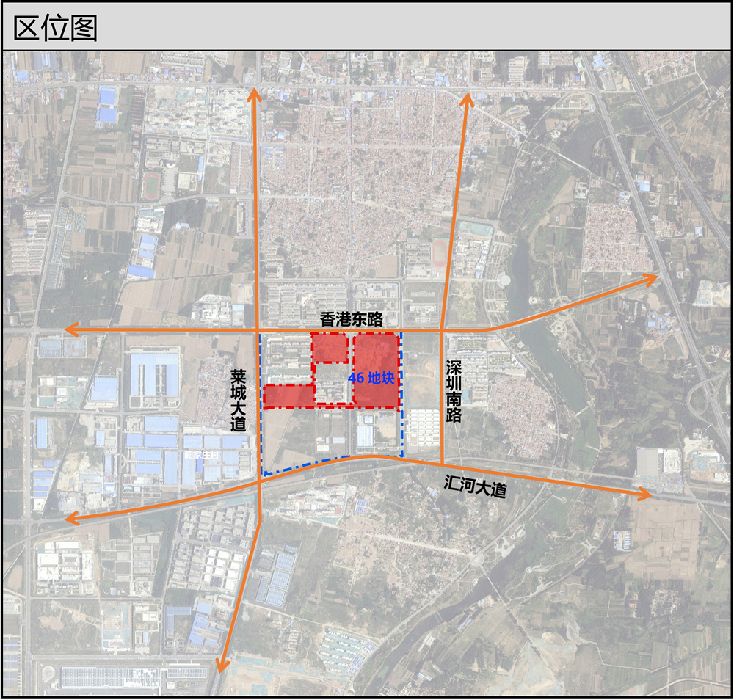Click the 莱城大道 road label
Screen dimensions: 734x700
point(239,400)
